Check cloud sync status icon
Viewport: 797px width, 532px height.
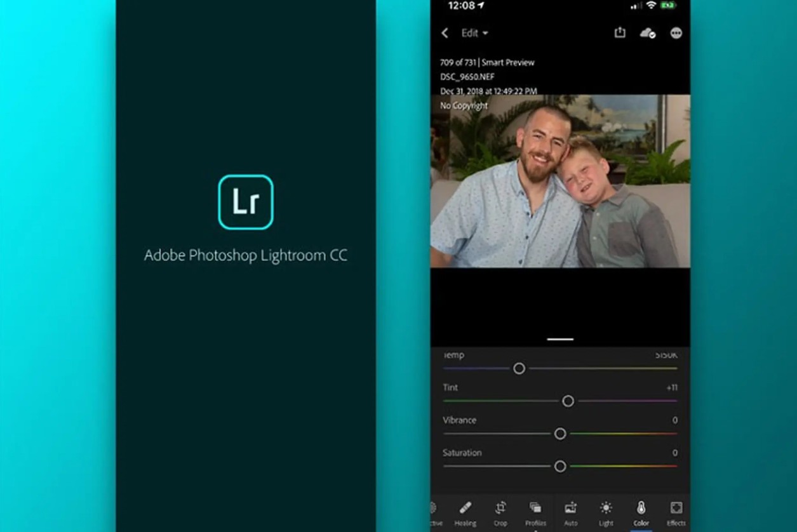tap(648, 33)
